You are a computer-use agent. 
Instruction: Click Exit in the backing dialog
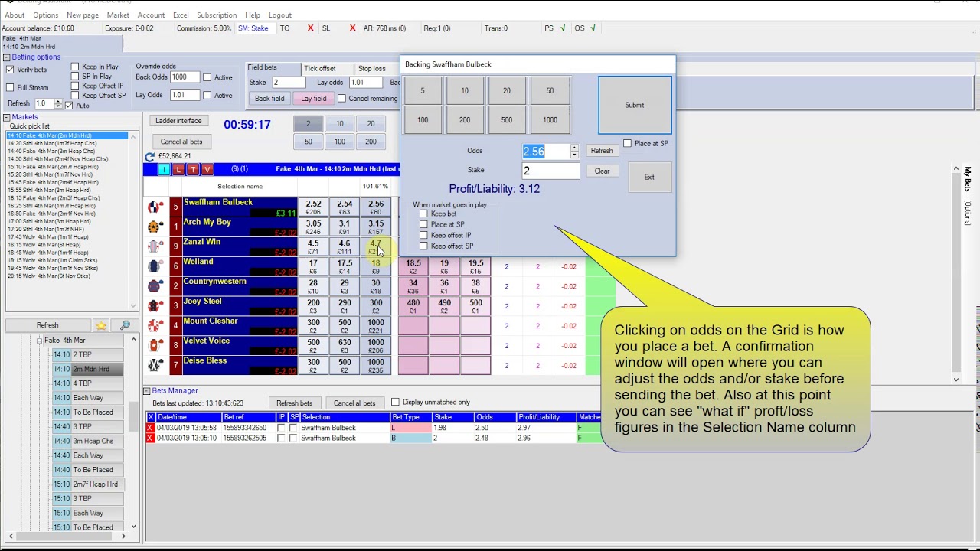[x=649, y=178]
